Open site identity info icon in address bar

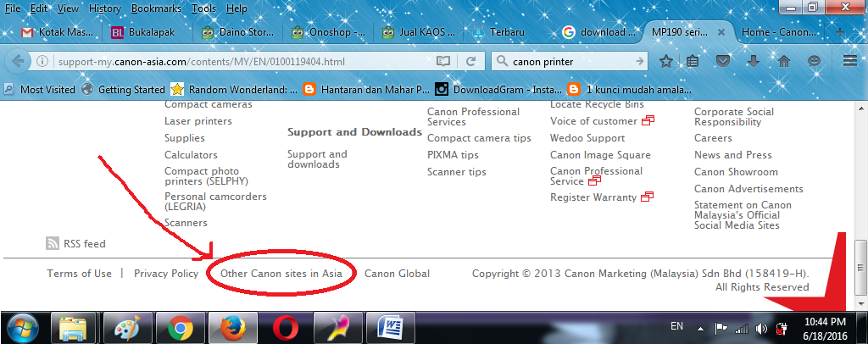[x=42, y=61]
